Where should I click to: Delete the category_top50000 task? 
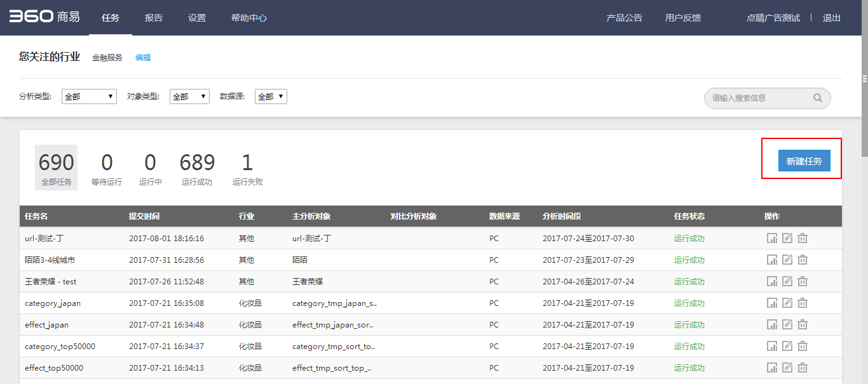[803, 347]
